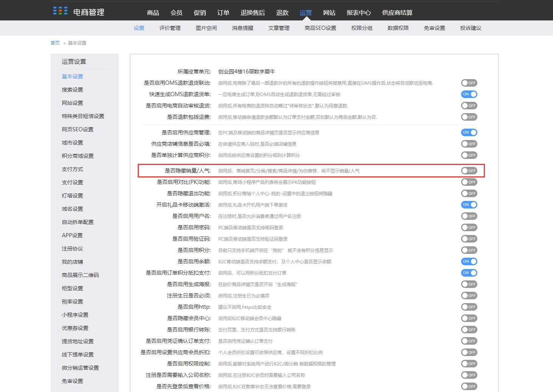Viewport: 553px width, 392px height.
Task: Open the 促销 top menu
Action: coord(200,13)
